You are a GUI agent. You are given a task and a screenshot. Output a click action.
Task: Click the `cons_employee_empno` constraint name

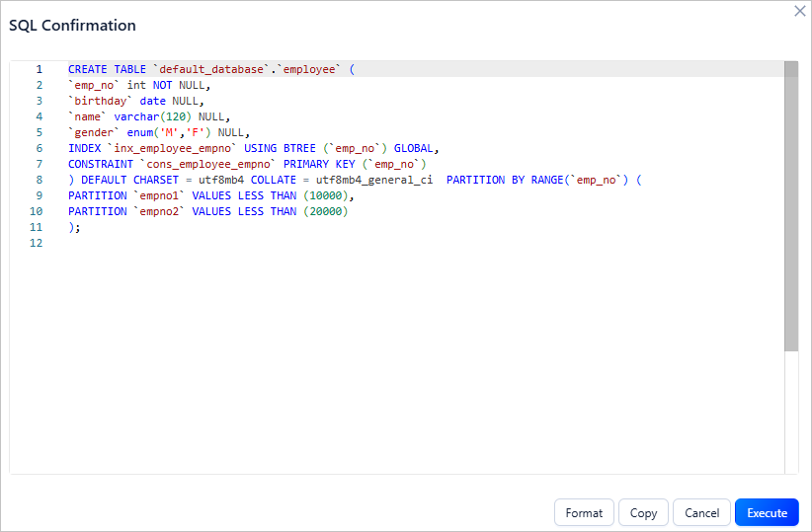207,164
